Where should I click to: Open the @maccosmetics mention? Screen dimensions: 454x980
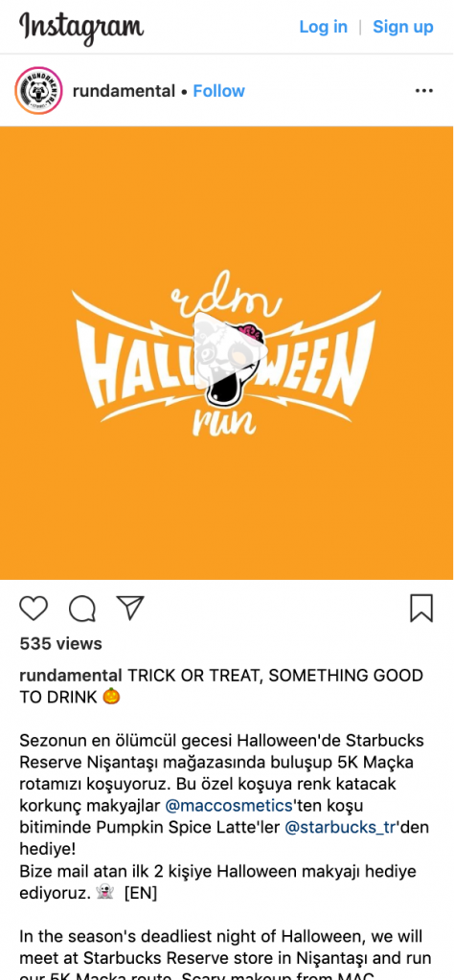coord(228,805)
